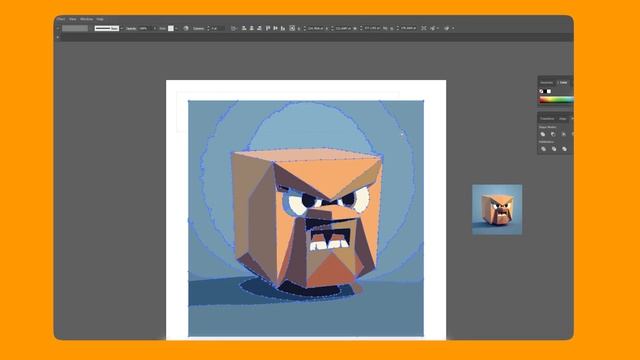Pick a color from the spectrum bar
The image size is (640, 360).
point(556,100)
